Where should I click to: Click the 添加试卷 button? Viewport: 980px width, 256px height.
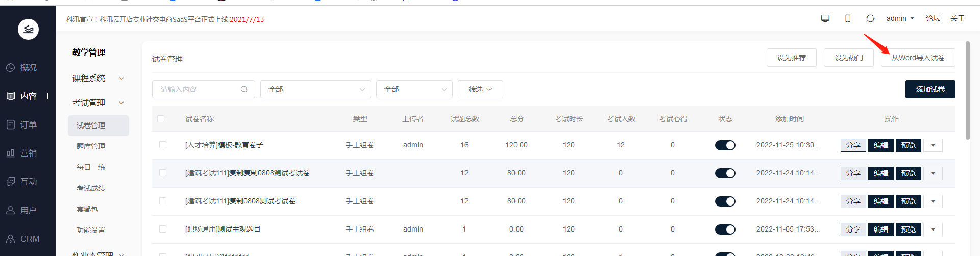pos(930,89)
